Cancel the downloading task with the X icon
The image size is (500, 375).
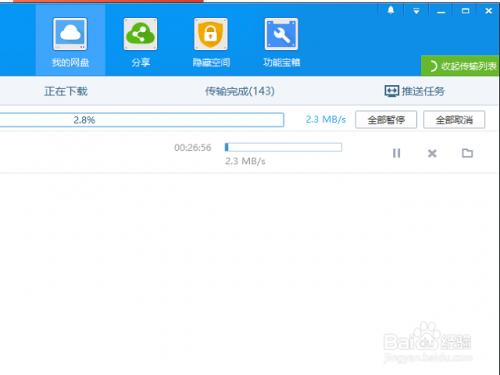432,153
